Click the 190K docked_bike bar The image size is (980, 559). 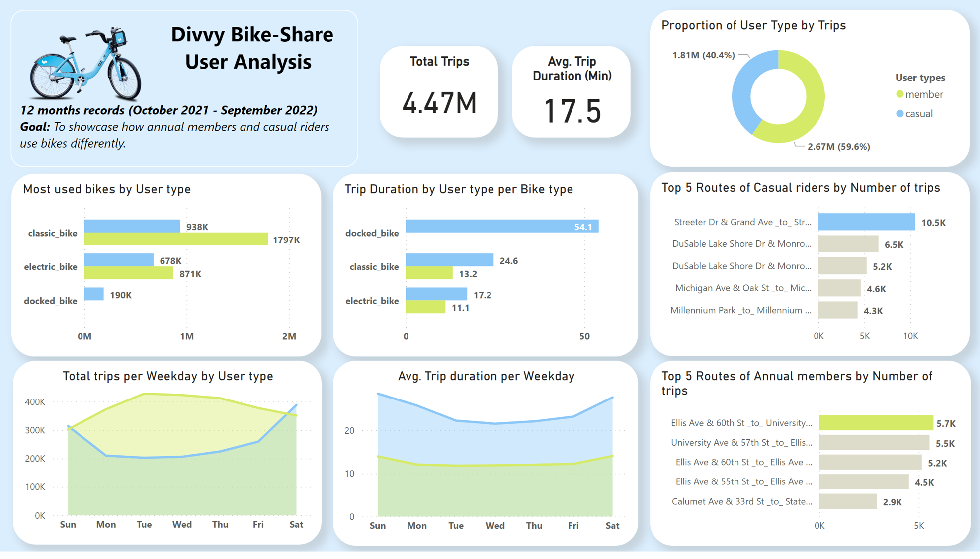(x=94, y=294)
